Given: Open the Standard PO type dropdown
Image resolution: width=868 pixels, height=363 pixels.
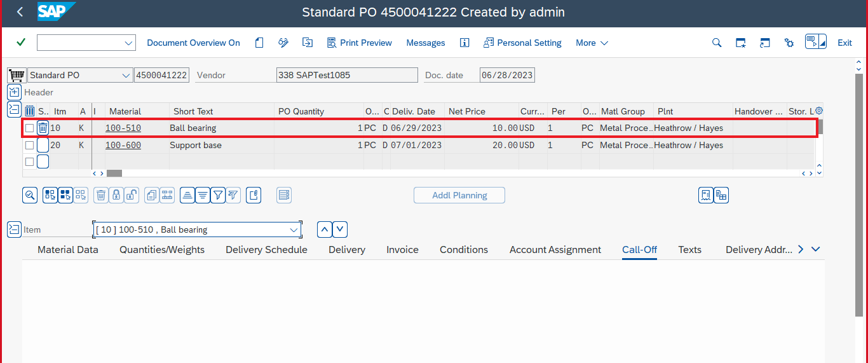Looking at the screenshot, I should click(125, 75).
